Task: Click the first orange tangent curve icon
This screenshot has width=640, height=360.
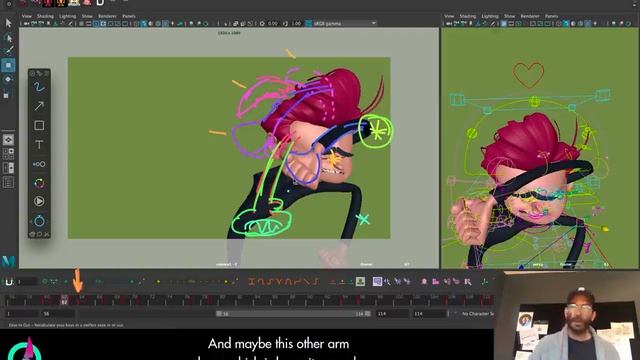Action: click(x=251, y=281)
